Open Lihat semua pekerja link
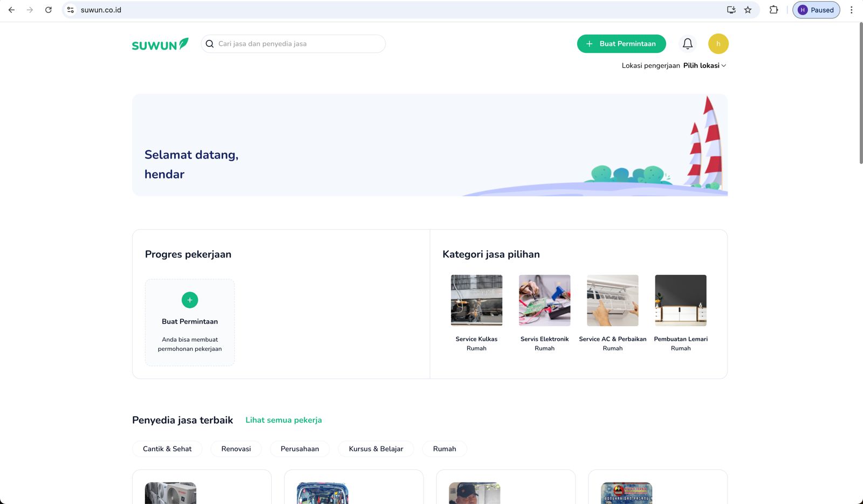Viewport: 863px width, 504px height. [x=284, y=420]
